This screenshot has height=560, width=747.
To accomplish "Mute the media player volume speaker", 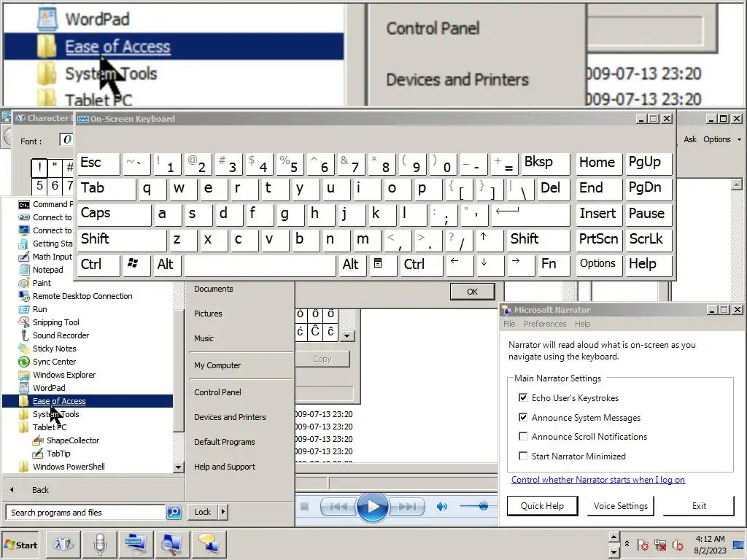I will (x=441, y=506).
